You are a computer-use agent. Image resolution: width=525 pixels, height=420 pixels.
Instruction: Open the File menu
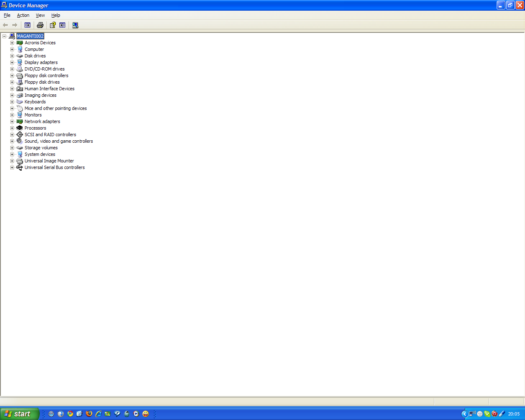pyautogui.click(x=7, y=15)
